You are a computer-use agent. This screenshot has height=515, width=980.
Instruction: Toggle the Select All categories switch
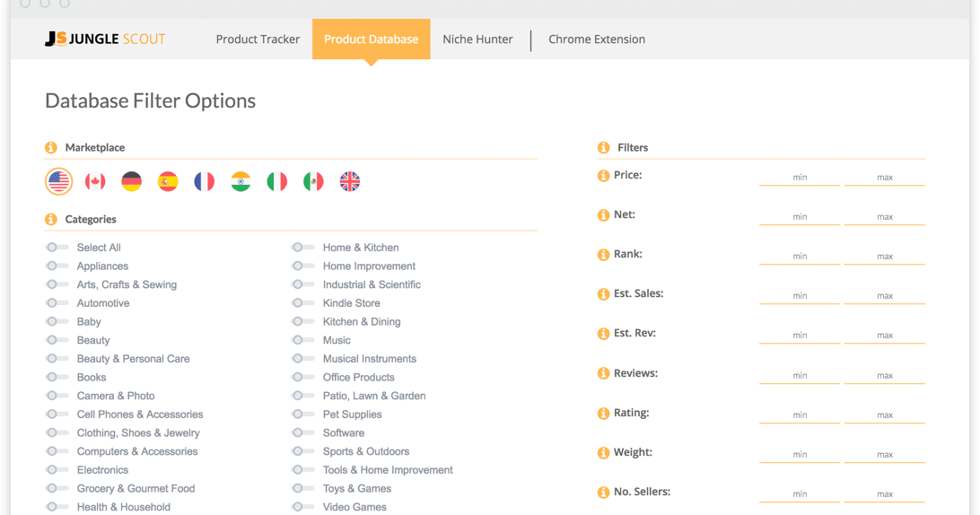pos(57,248)
